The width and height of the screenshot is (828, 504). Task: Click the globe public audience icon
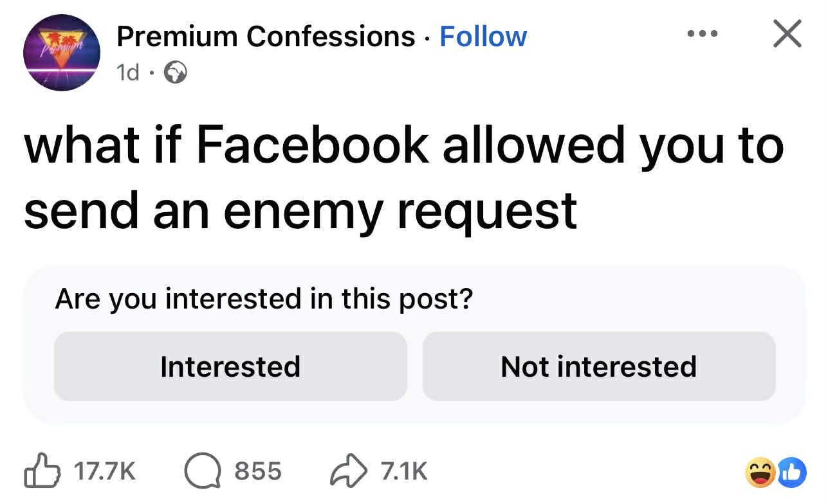(175, 74)
